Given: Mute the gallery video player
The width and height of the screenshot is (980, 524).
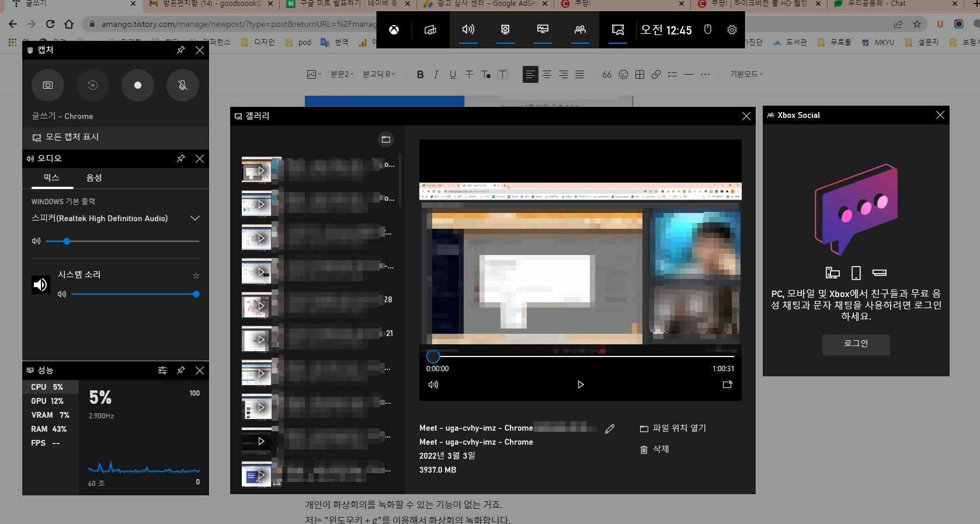Looking at the screenshot, I should pyautogui.click(x=433, y=385).
